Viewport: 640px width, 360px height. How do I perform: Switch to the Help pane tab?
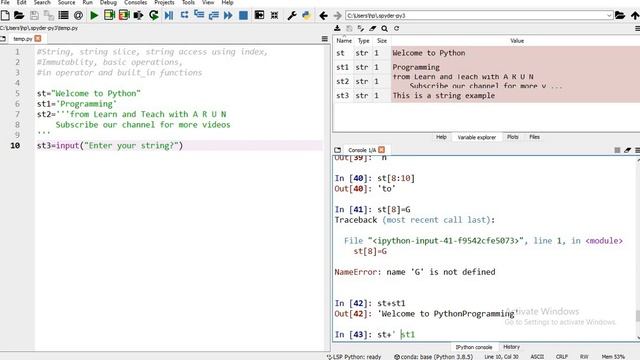(x=441, y=137)
